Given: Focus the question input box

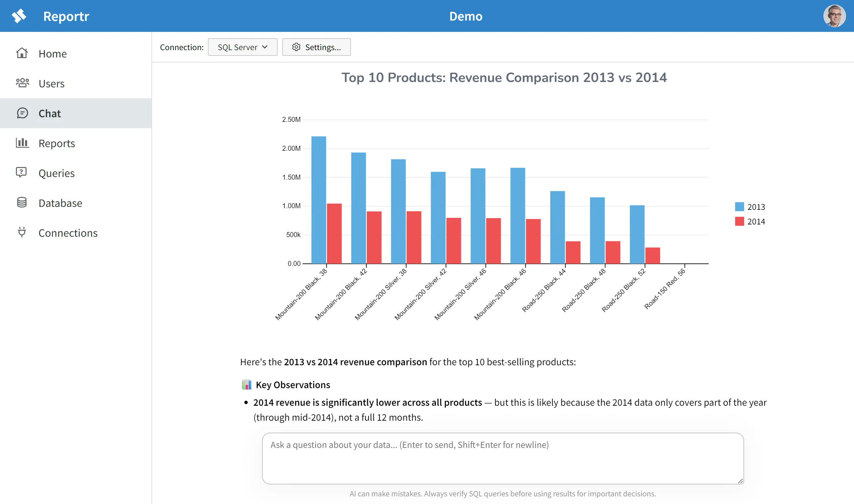Looking at the screenshot, I should pos(503,458).
